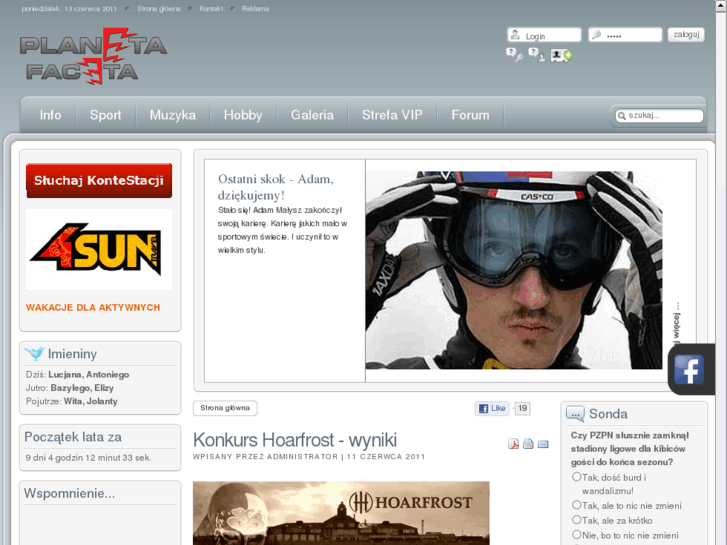The height and width of the screenshot is (545, 727).
Task: Select 'Tak, ale to nic nie zmieni'
Action: (x=576, y=505)
